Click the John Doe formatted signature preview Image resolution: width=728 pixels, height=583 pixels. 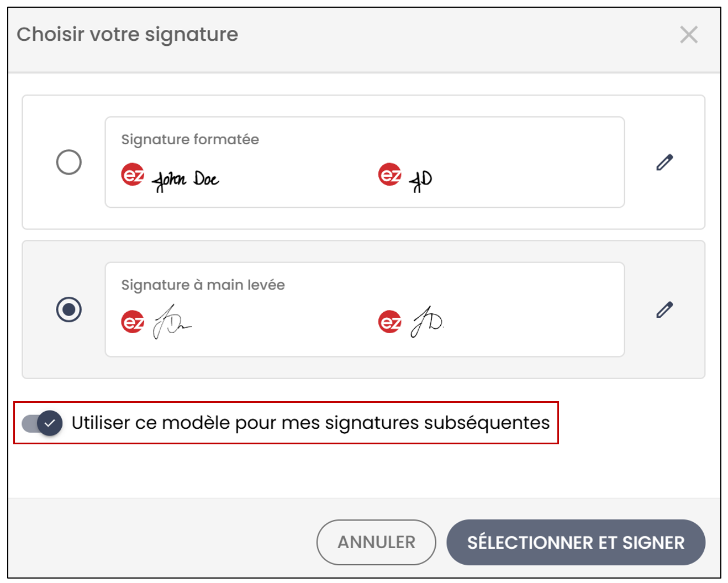(x=186, y=180)
